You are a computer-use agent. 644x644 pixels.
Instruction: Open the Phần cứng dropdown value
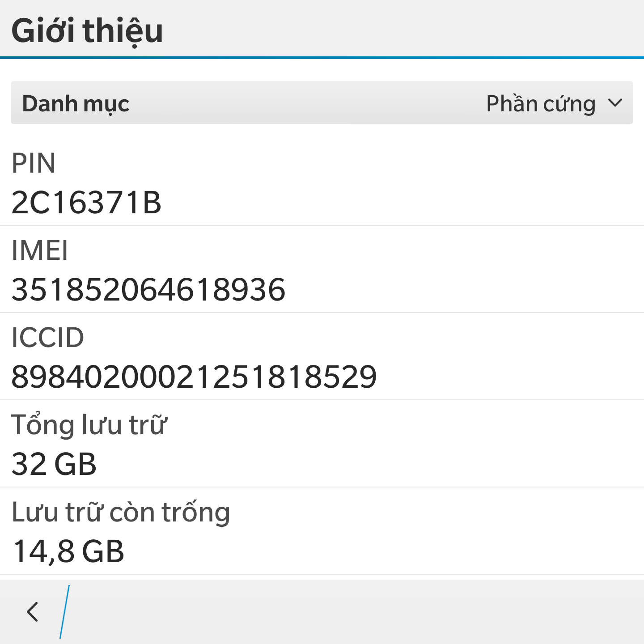click(541, 104)
